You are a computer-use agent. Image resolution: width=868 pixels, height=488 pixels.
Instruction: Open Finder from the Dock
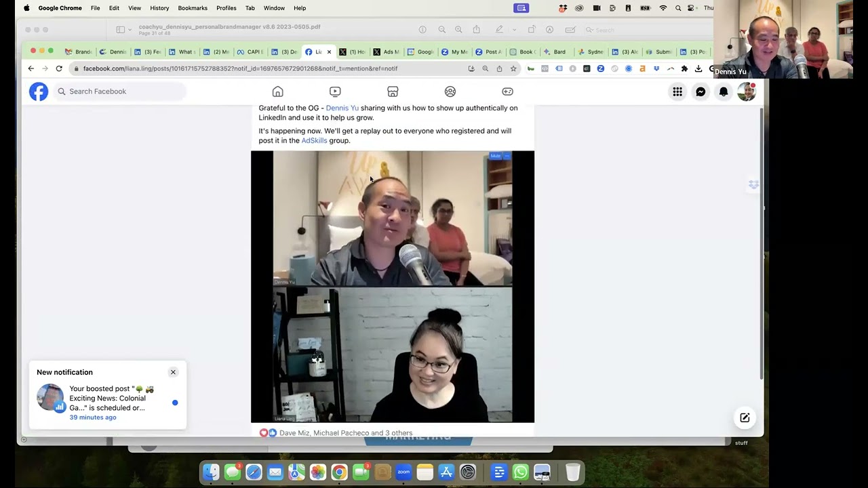pyautogui.click(x=212, y=472)
